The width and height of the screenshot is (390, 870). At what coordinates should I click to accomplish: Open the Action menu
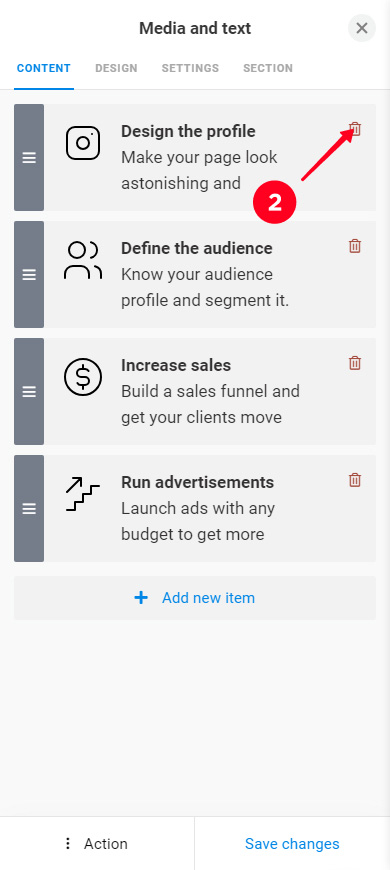pos(97,843)
